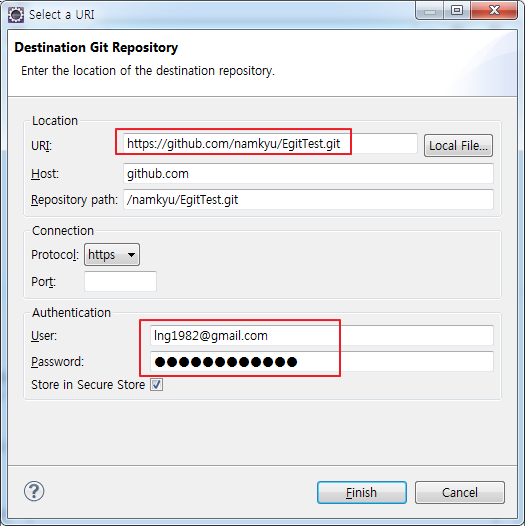Open help via the question mark icon
Image resolution: width=525 pixels, height=526 pixels.
34,491
